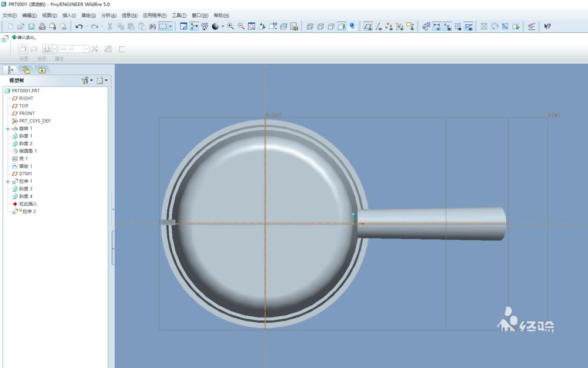Select Wireframe display style

tap(310, 26)
